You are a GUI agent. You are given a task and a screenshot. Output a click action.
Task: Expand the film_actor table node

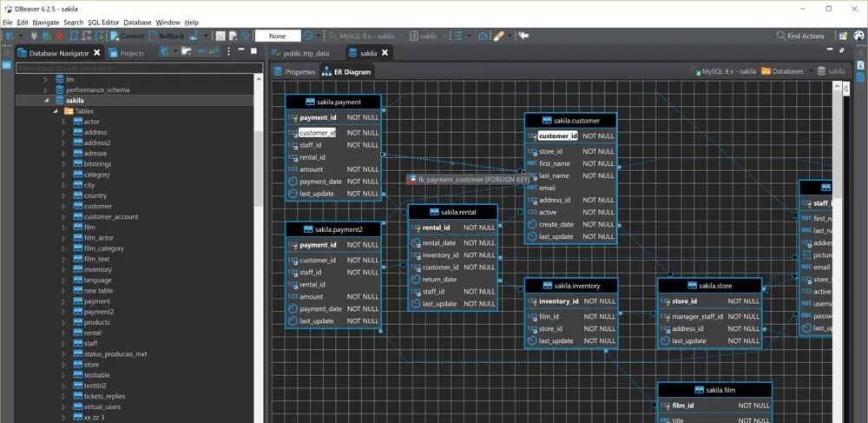click(x=63, y=237)
